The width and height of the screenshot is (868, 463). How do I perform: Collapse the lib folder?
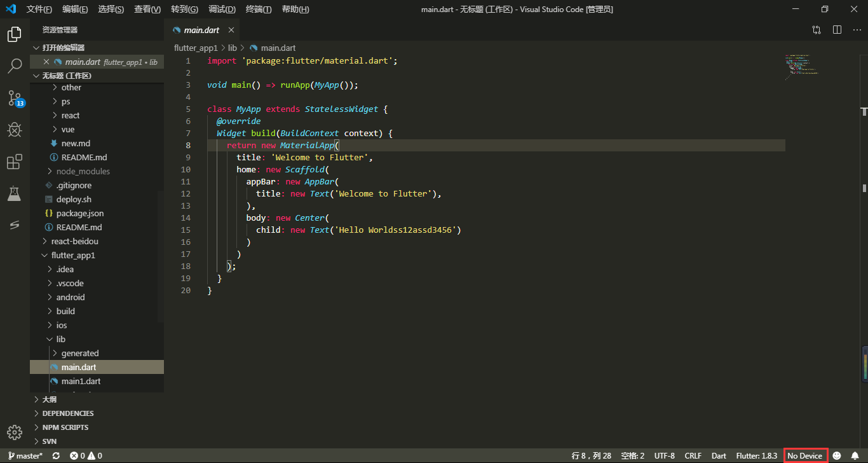point(60,339)
